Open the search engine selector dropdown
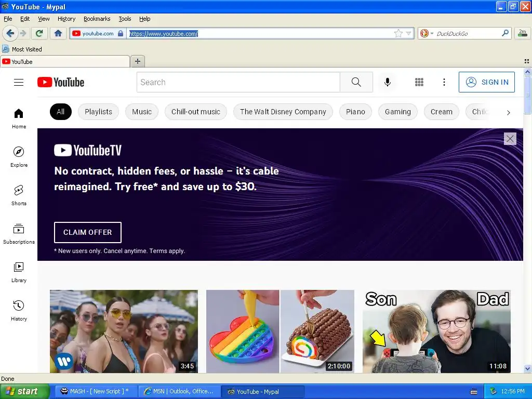The image size is (532, 399). click(x=427, y=33)
